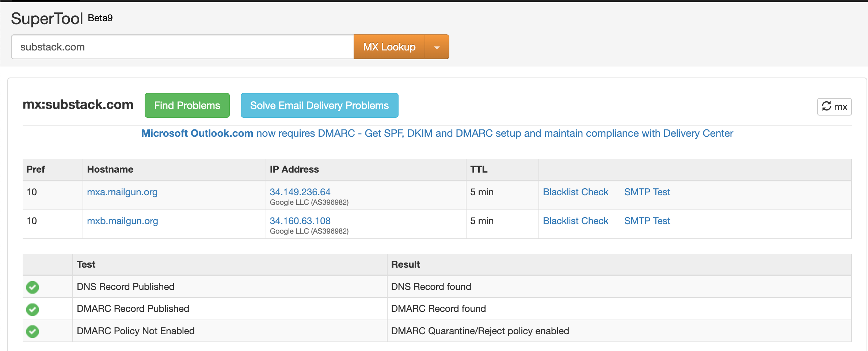This screenshot has width=868, height=351.
Task: Run Blacklist Check for mxa.mailgun.org
Action: pyautogui.click(x=575, y=192)
